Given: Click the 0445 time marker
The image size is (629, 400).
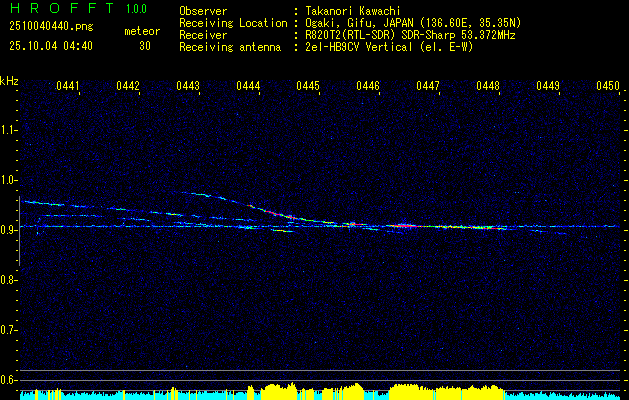Looking at the screenshot, I should coord(308,87).
